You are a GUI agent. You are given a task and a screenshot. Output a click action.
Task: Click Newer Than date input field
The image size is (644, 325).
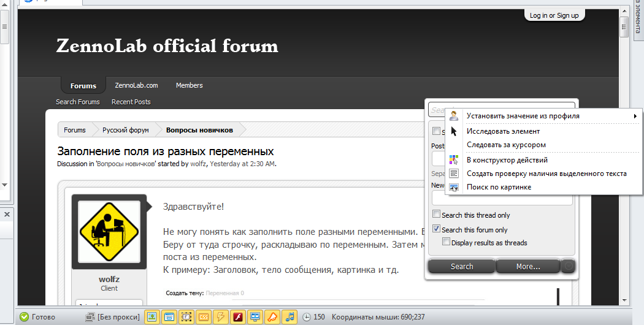[502, 198]
